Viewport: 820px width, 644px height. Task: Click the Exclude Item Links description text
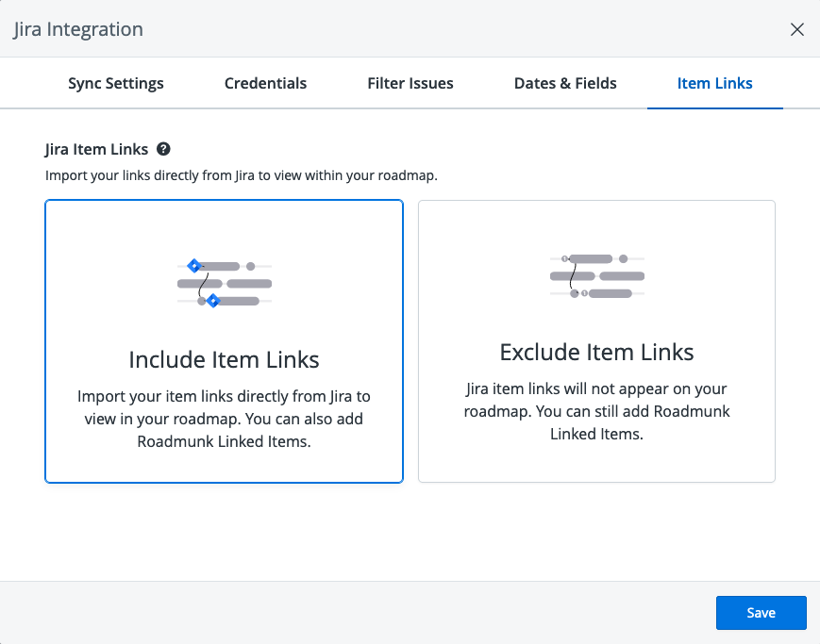(596, 411)
